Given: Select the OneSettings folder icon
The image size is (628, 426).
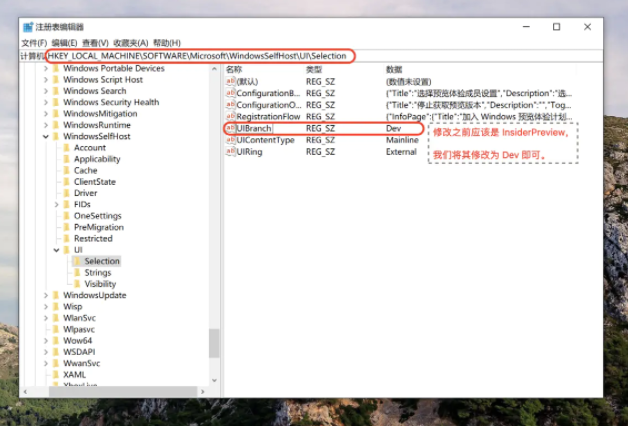Looking at the screenshot, I should 67,216.
